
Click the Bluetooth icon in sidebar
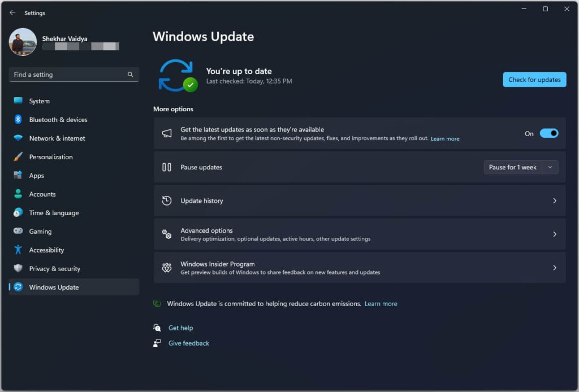click(x=18, y=119)
